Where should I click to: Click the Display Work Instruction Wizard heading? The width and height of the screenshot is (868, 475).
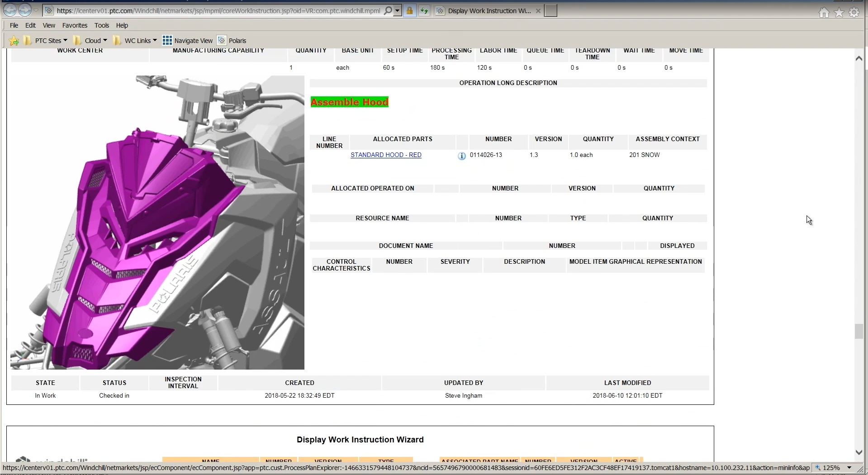click(x=360, y=440)
